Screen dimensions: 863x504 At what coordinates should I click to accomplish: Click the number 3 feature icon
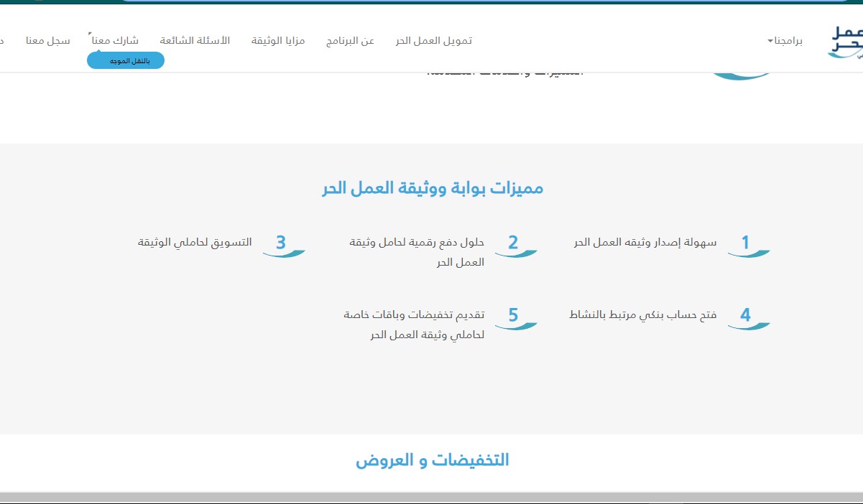[283, 245]
